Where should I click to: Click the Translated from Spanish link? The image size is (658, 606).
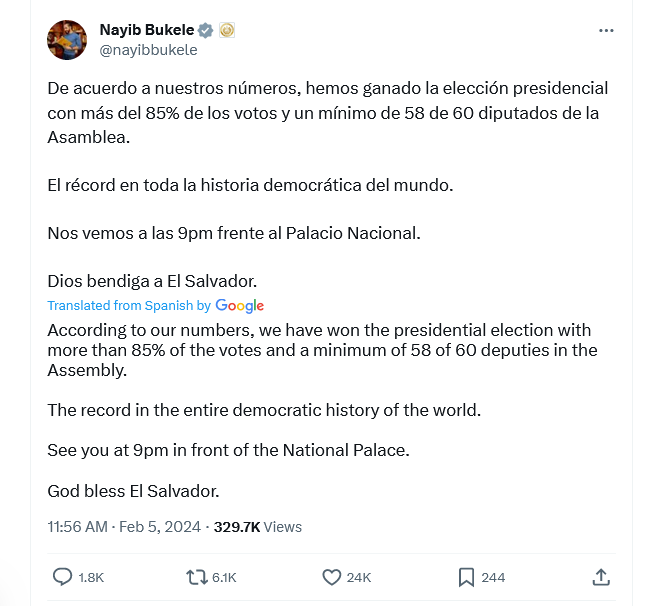coord(120,306)
